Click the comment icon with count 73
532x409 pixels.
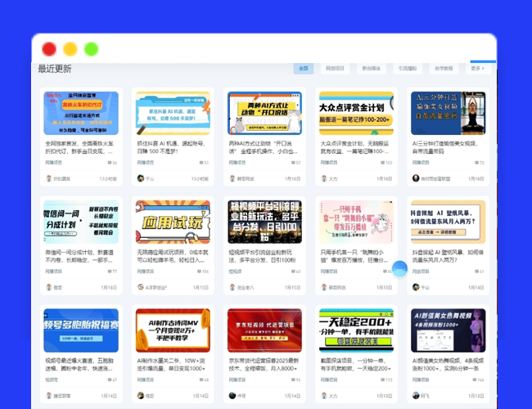click(476, 163)
